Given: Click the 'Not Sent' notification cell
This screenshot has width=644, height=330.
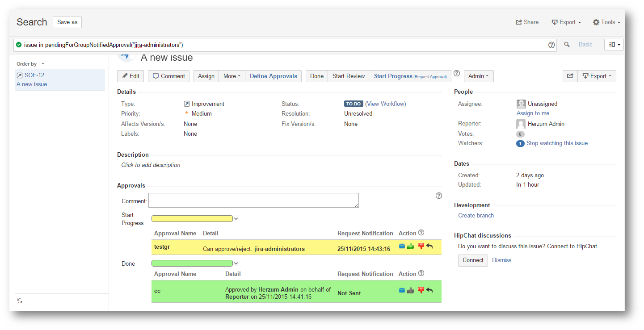Looking at the screenshot, I should 349,293.
